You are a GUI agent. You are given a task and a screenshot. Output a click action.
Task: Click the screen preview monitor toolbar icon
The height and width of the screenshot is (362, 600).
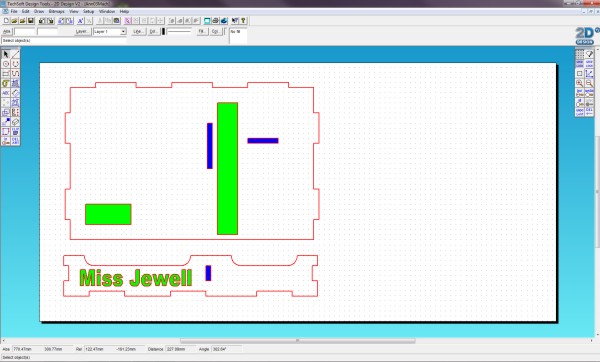pyautogui.click(x=207, y=21)
